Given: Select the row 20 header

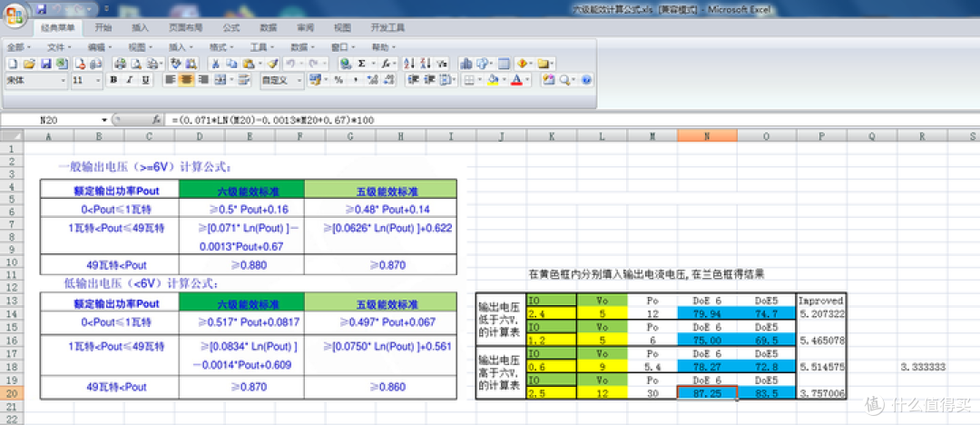Looking at the screenshot, I should (12, 393).
